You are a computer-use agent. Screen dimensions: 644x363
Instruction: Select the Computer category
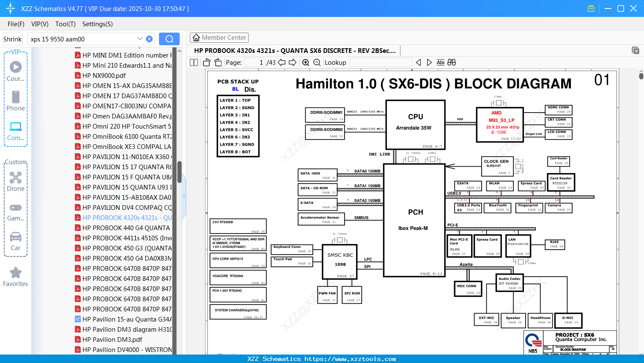pos(16,131)
